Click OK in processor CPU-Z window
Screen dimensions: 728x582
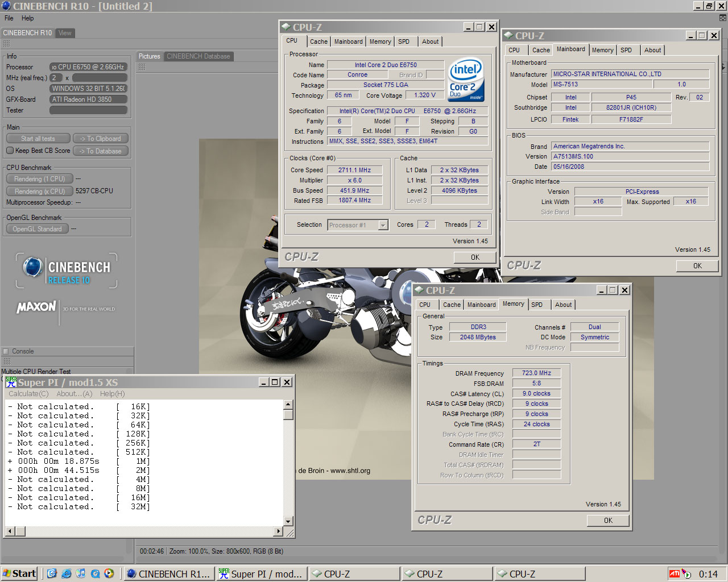(475, 257)
